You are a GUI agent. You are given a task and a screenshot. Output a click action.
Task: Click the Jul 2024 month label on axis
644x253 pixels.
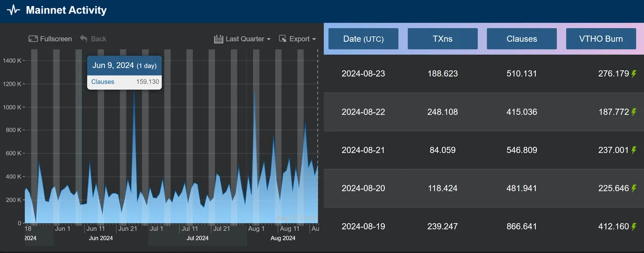[197, 238]
